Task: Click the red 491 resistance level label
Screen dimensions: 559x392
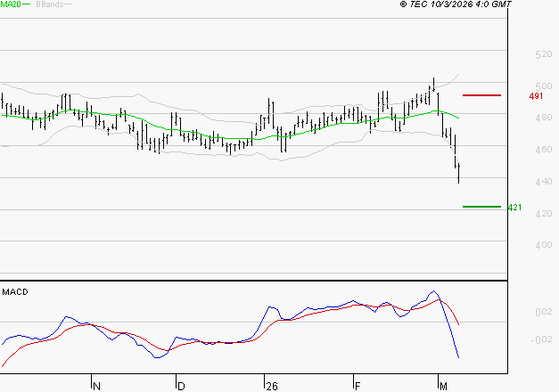Action: tap(536, 96)
